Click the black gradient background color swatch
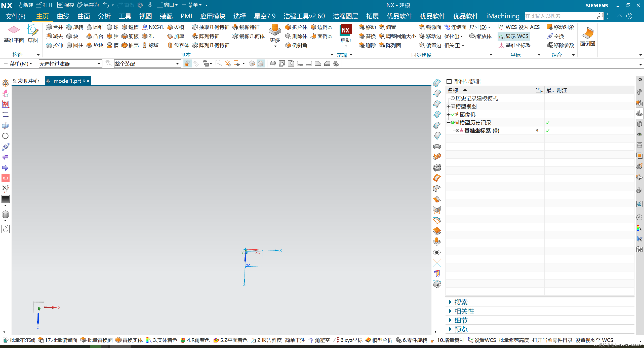The height and width of the screenshot is (348, 644). pos(6,199)
